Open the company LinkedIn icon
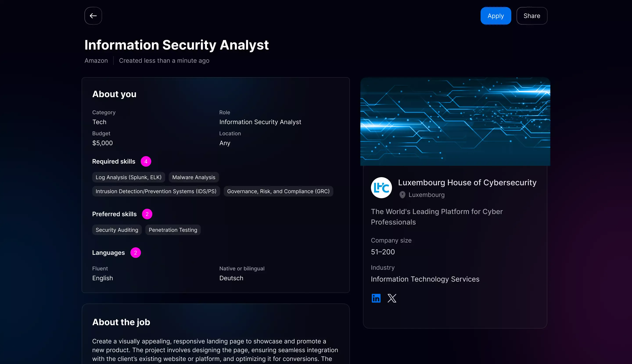The height and width of the screenshot is (364, 632). click(376, 298)
